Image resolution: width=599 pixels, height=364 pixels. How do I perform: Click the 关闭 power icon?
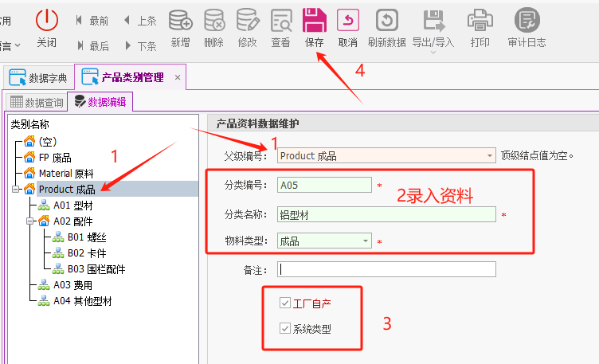[x=47, y=20]
